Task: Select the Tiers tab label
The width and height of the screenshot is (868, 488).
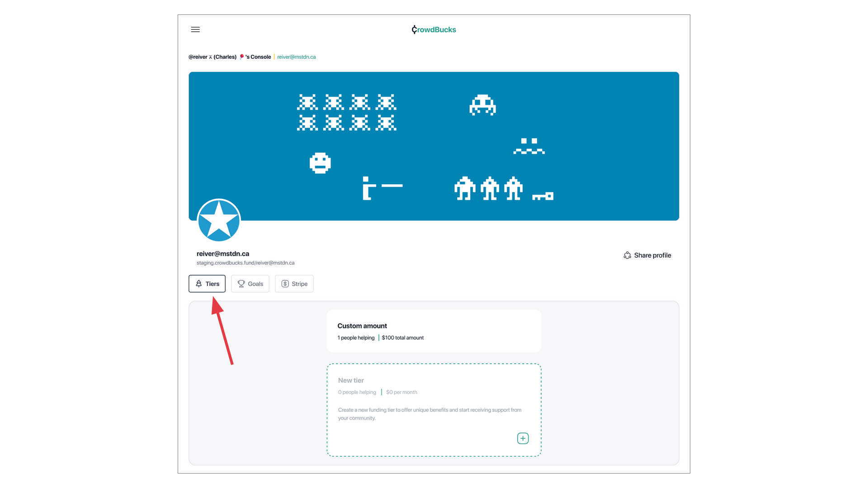Action: [x=212, y=284]
